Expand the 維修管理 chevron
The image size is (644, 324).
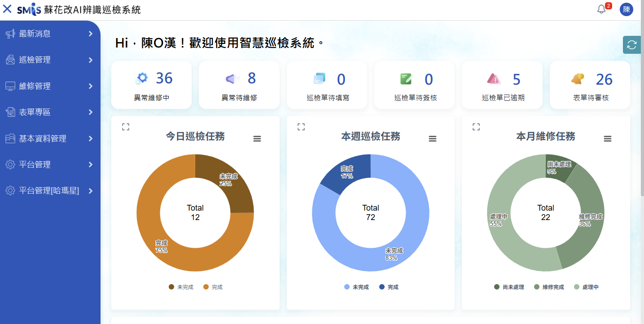pyautogui.click(x=91, y=86)
